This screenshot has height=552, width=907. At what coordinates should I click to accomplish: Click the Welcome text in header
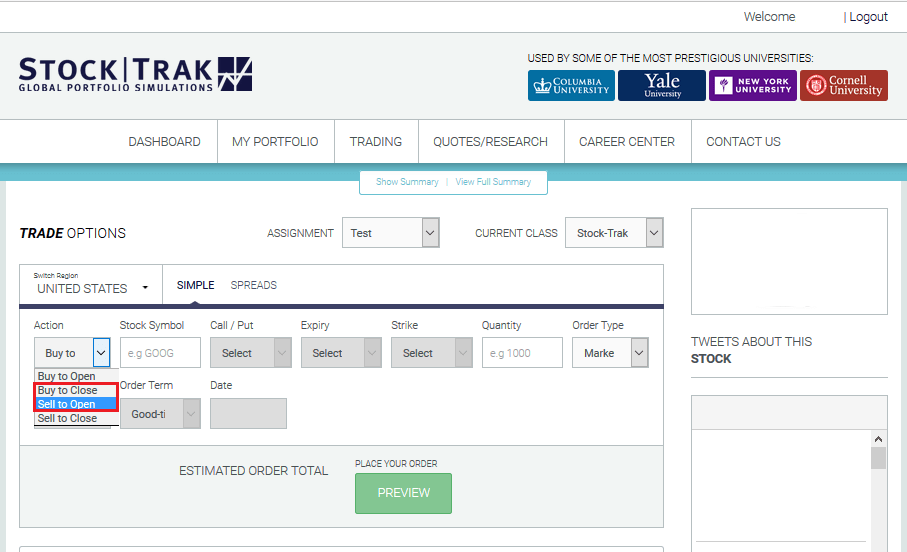(x=769, y=17)
